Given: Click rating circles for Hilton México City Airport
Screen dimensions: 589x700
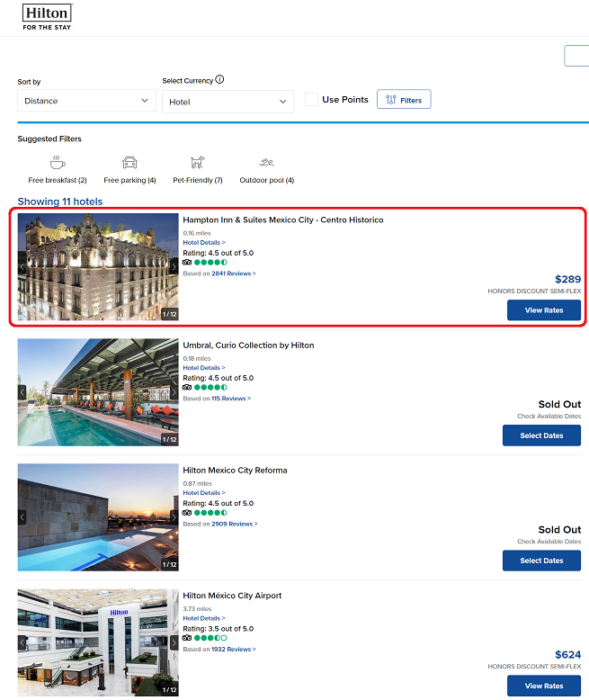Looking at the screenshot, I should point(210,638).
